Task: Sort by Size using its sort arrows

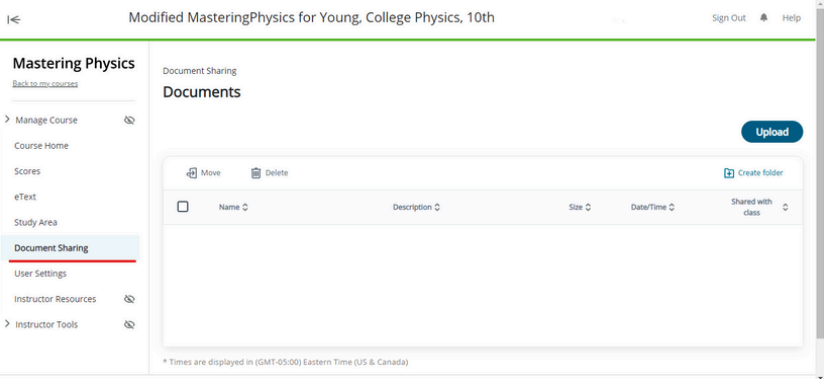Action: (588, 207)
